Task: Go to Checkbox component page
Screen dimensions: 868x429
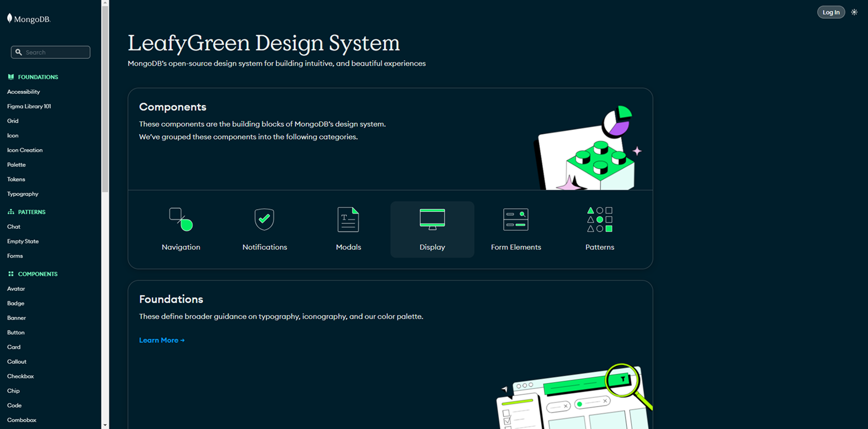Action: click(21, 377)
